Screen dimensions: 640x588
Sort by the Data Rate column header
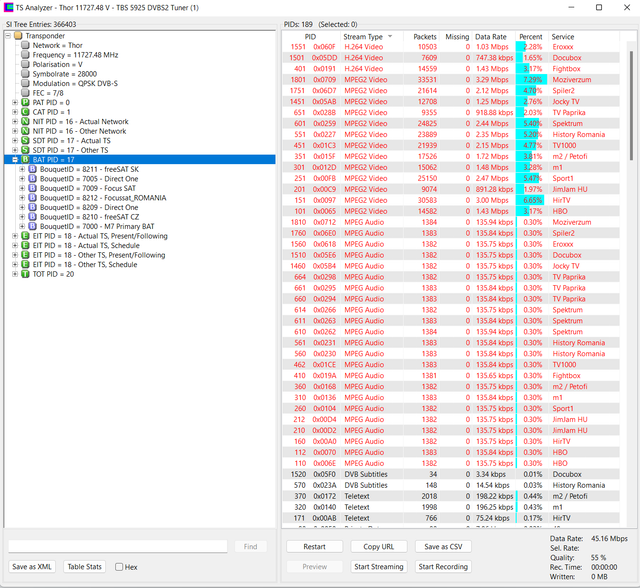point(493,37)
